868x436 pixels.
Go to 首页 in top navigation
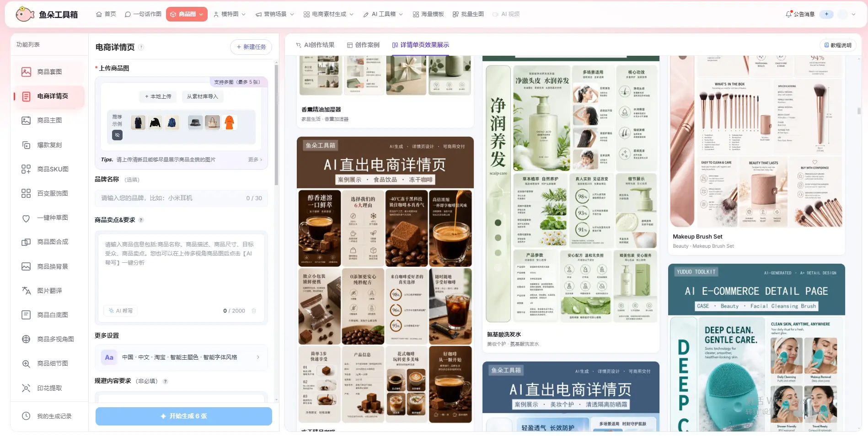pos(106,14)
